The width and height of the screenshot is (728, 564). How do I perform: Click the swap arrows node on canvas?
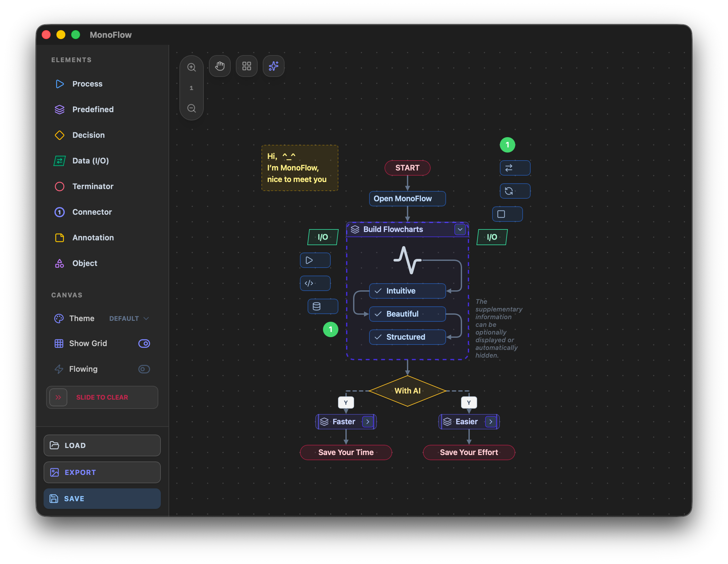[x=515, y=168]
